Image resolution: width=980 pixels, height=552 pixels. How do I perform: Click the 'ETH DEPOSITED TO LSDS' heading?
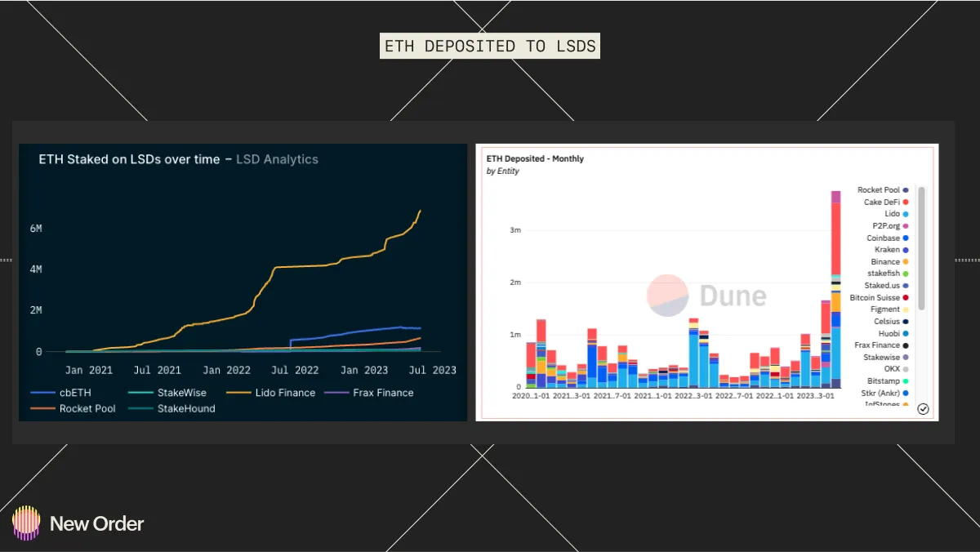(x=490, y=46)
